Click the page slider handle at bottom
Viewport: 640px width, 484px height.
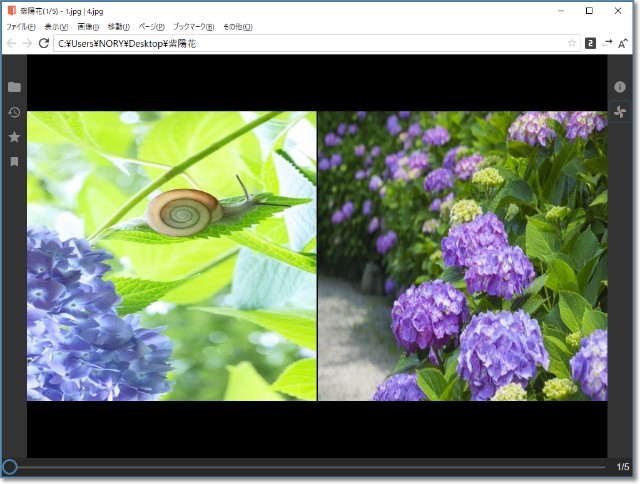10,467
